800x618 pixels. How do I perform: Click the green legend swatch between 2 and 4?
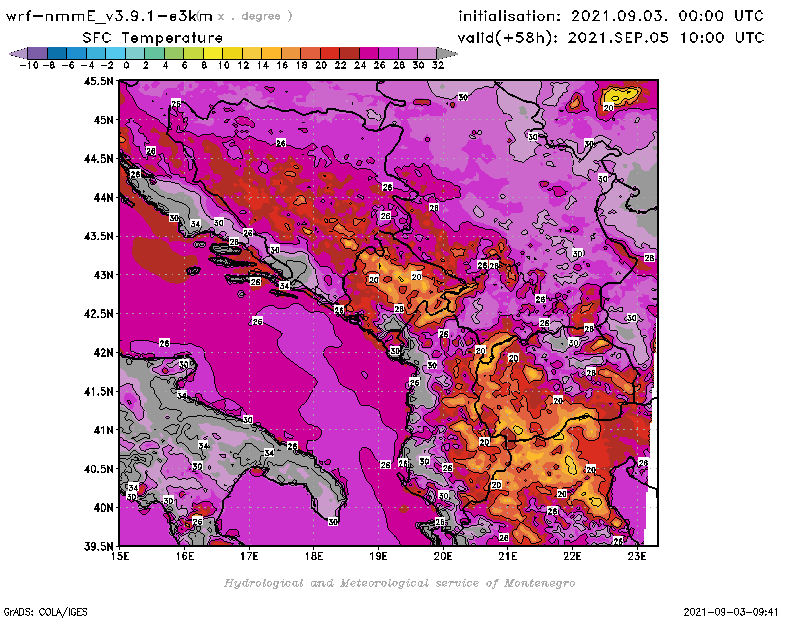tap(155, 53)
